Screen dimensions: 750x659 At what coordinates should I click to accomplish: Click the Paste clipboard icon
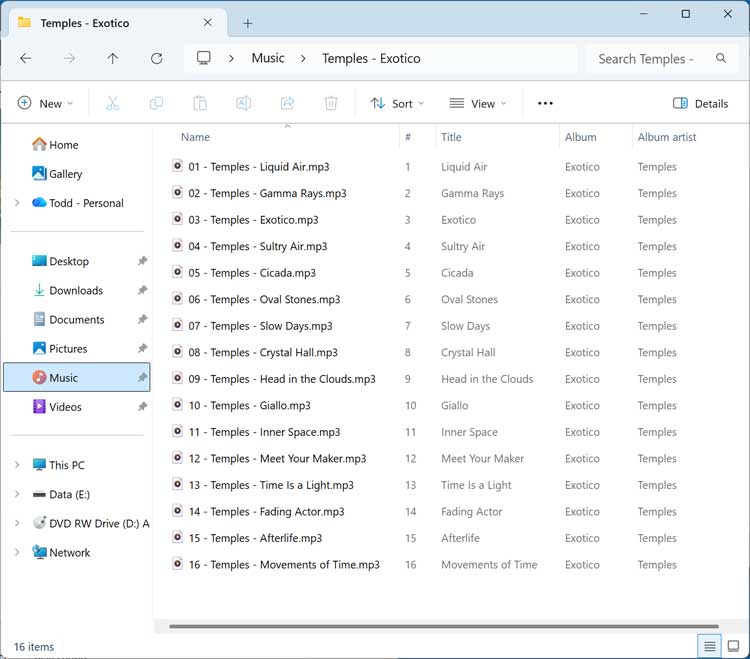point(200,103)
